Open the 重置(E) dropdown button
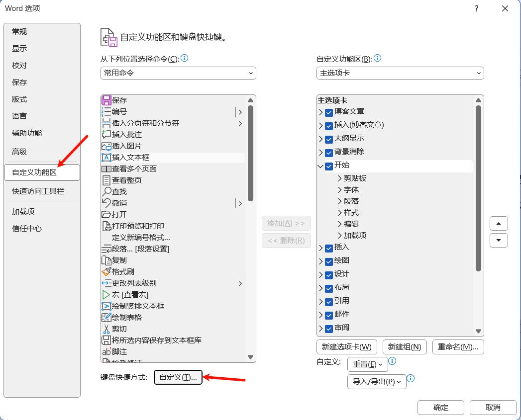The width and height of the screenshot is (521, 420). [368, 364]
